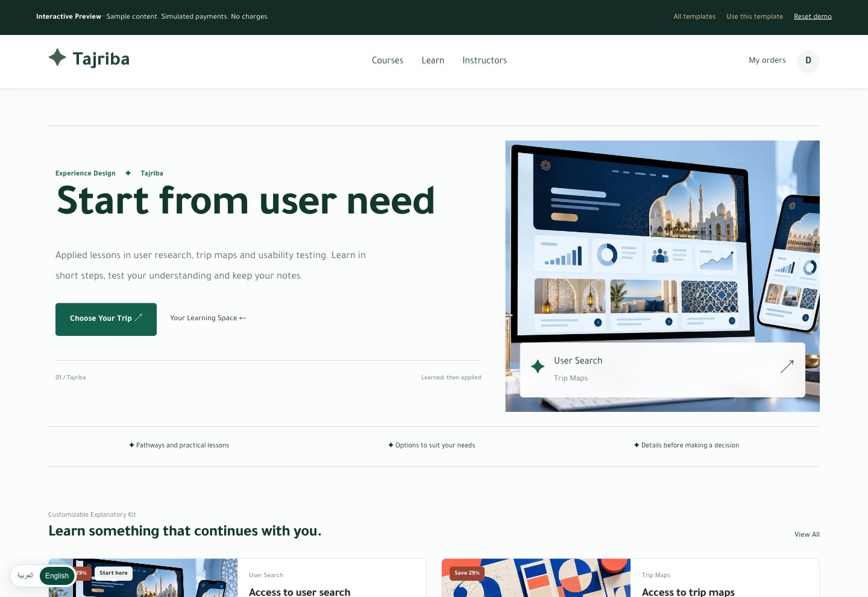The width and height of the screenshot is (868, 597).
Task: Click the '01 / Tajriba' caption
Action: pyautogui.click(x=71, y=377)
